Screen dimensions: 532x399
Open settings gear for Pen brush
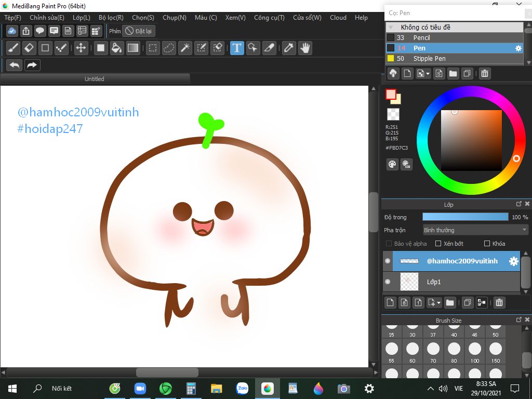(518, 48)
